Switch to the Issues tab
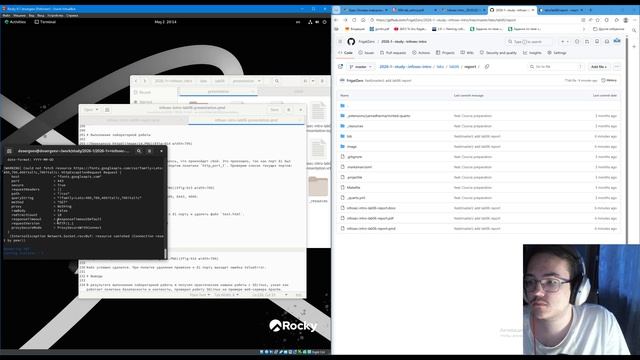640x360 pixels. pos(366,53)
